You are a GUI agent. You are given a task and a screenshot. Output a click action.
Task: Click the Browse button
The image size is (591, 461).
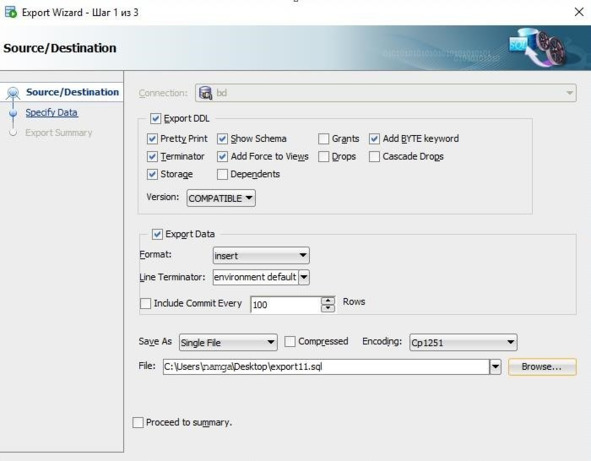(x=542, y=367)
